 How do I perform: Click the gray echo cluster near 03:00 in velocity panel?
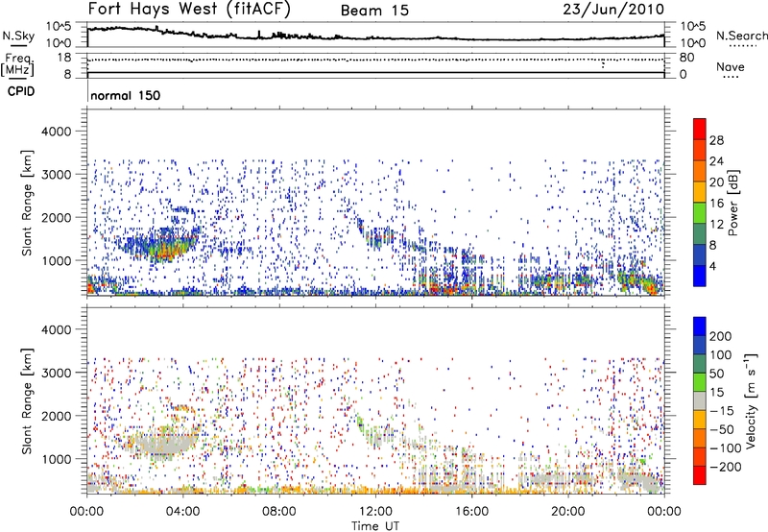pos(161,445)
